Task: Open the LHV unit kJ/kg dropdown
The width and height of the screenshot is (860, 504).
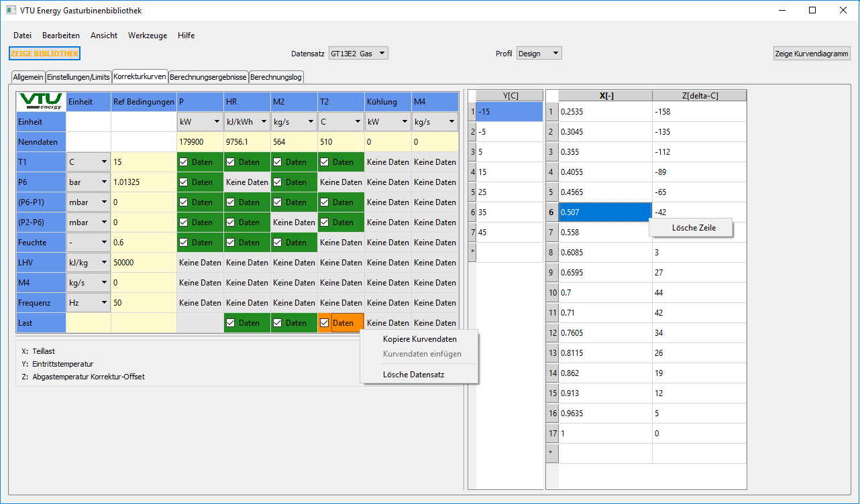Action: click(x=89, y=263)
